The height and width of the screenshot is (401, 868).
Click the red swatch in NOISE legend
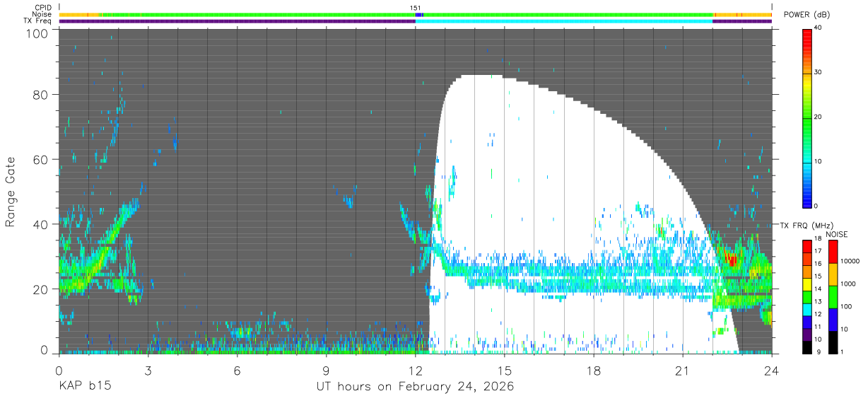[833, 252]
